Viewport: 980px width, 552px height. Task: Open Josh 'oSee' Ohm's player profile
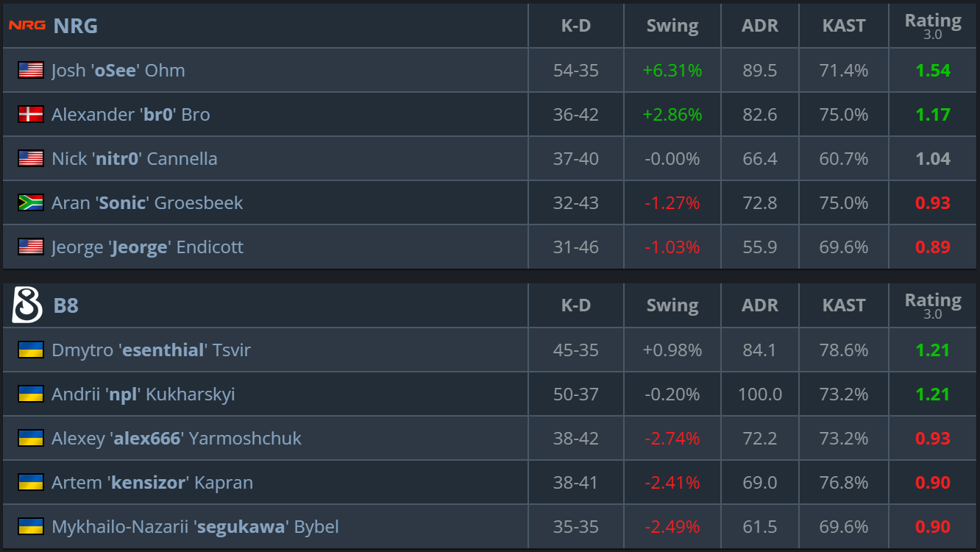(118, 71)
